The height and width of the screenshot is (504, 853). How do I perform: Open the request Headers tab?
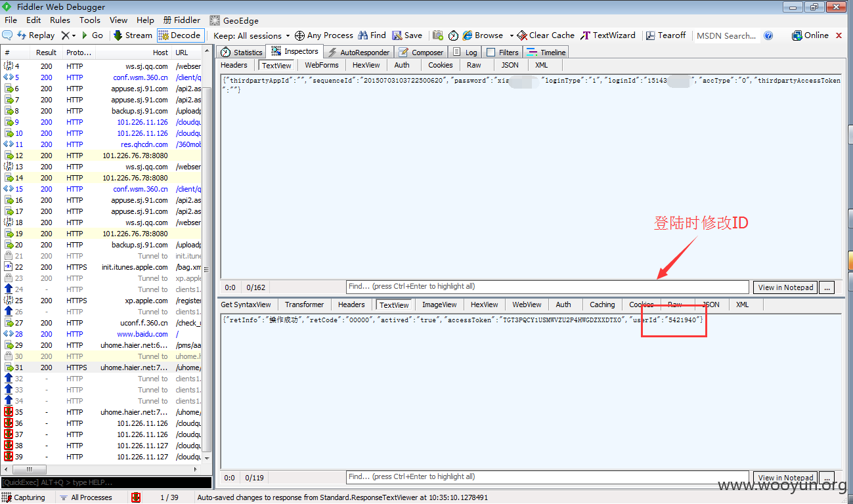(234, 65)
